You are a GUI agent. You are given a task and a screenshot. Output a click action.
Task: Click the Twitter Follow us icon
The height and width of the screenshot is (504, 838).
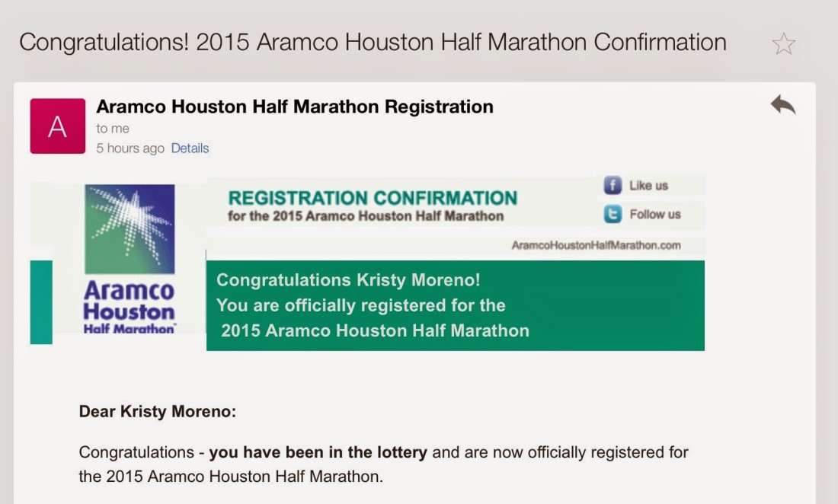point(613,214)
